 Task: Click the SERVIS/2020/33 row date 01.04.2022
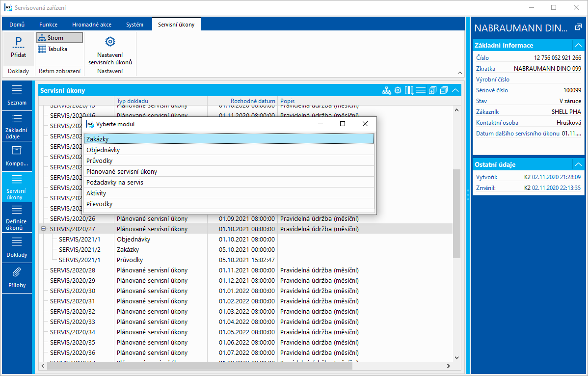pos(247,322)
